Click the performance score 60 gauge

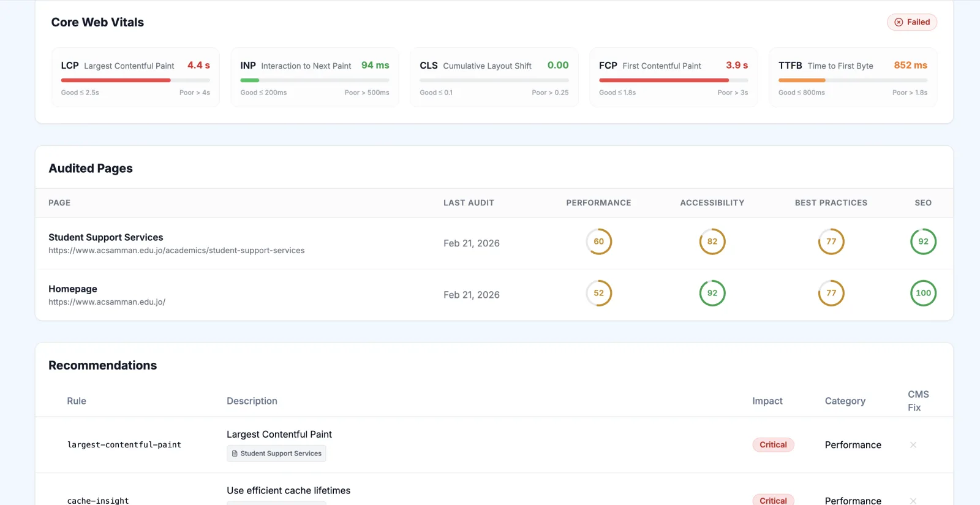[599, 241]
